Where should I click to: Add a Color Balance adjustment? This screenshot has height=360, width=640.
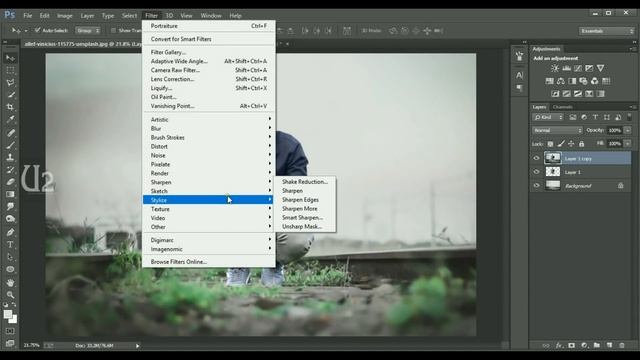(x=561, y=81)
